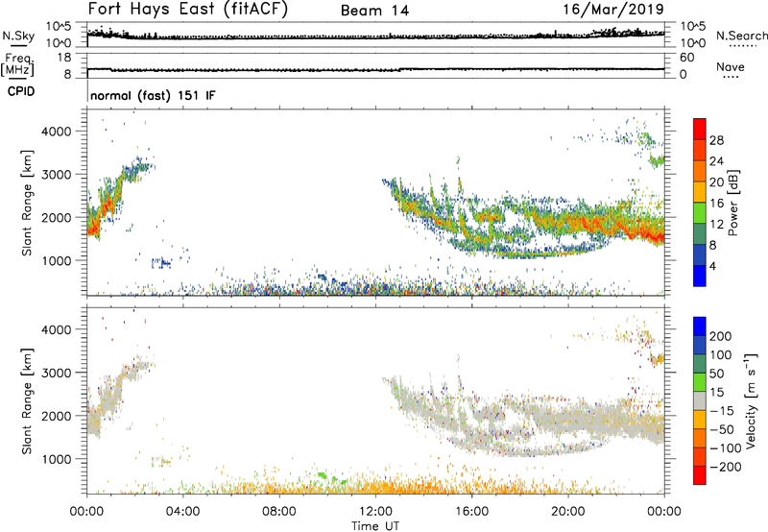Click the 'Velocity [m s⁻¹]' color bar title
Screen dimensions: 768x532
[750, 400]
